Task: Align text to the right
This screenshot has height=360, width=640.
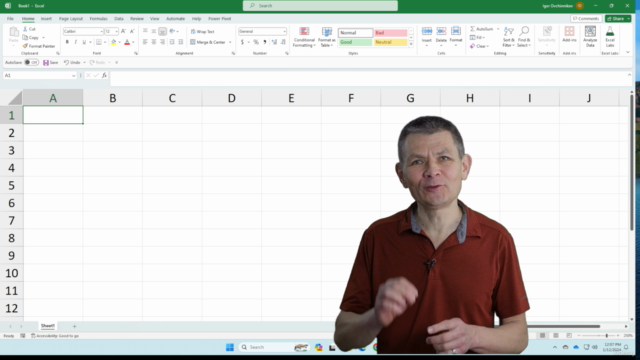Action: coord(162,42)
